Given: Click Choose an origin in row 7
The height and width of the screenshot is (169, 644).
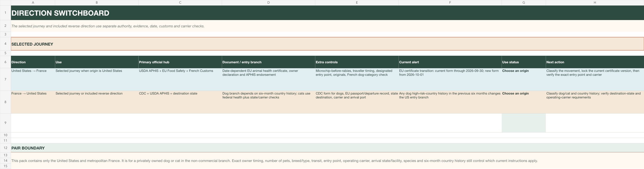Looking at the screenshot, I should [x=515, y=71].
